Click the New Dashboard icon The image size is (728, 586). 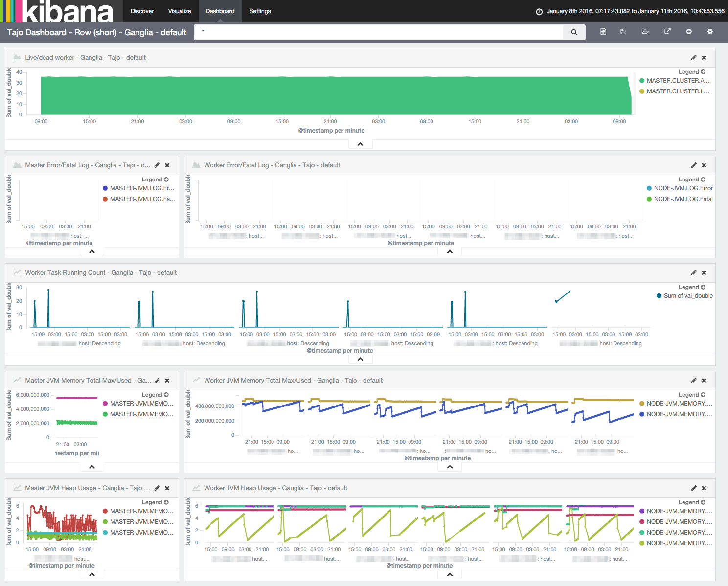pyautogui.click(x=603, y=32)
